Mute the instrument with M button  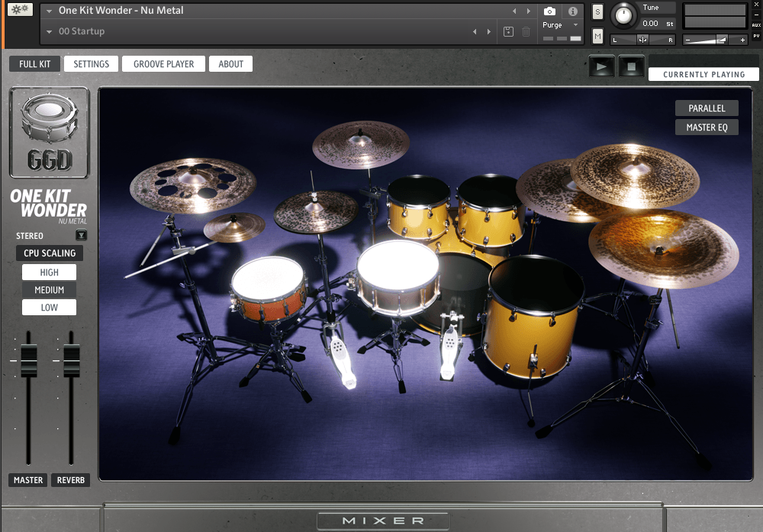[x=597, y=36]
